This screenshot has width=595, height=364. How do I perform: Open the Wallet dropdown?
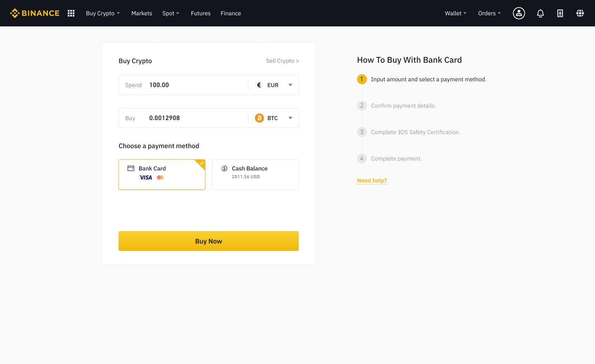point(456,13)
